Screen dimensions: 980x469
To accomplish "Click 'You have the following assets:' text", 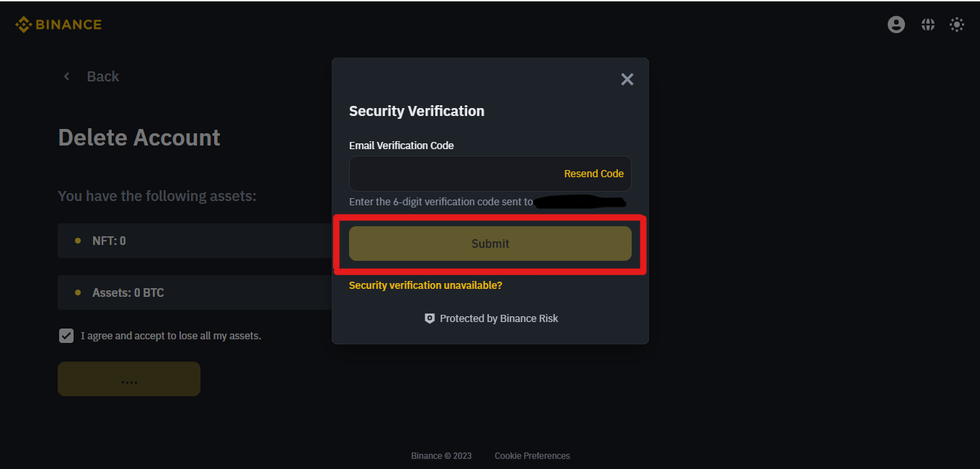I will (x=157, y=196).
